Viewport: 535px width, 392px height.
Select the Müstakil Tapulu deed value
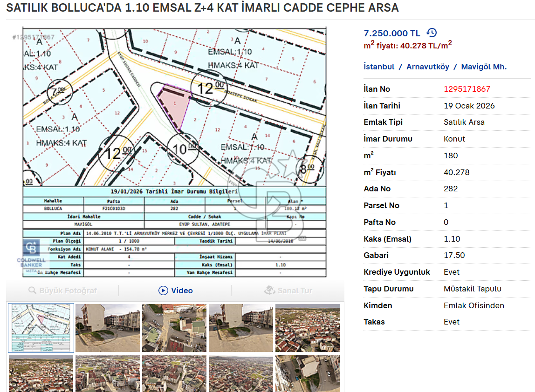coord(472,289)
